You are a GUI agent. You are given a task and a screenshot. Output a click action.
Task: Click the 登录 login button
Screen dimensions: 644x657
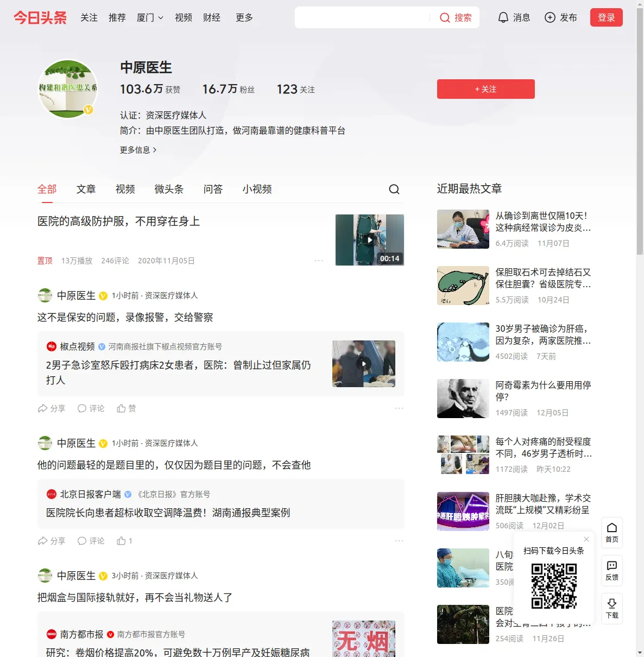click(x=607, y=18)
